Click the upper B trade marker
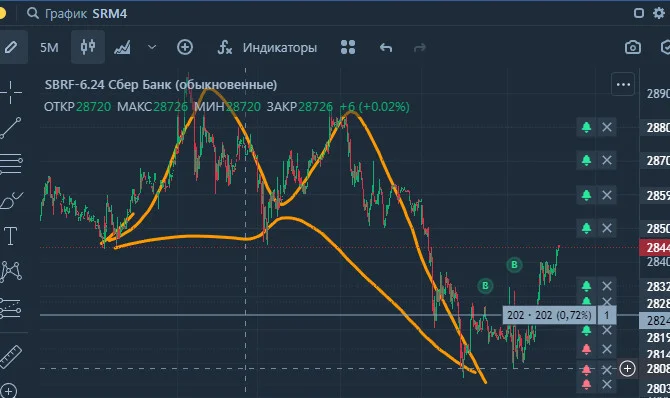 coord(514,265)
